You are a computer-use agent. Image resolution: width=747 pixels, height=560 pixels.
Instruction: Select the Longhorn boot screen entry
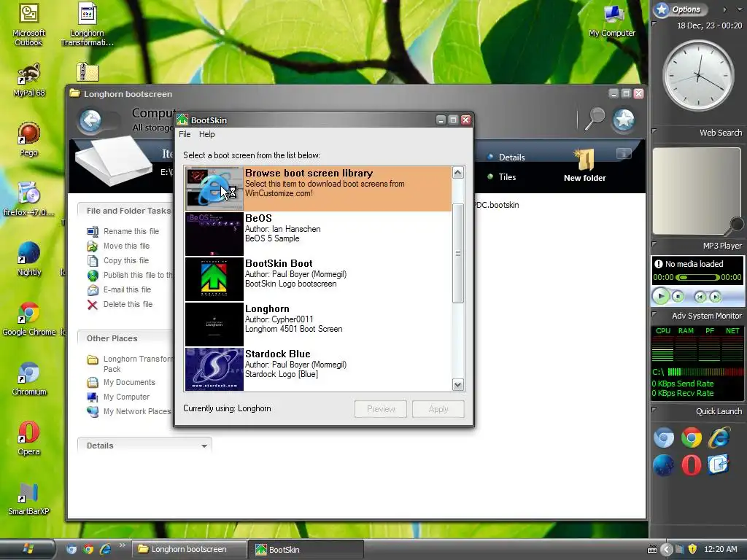point(318,324)
